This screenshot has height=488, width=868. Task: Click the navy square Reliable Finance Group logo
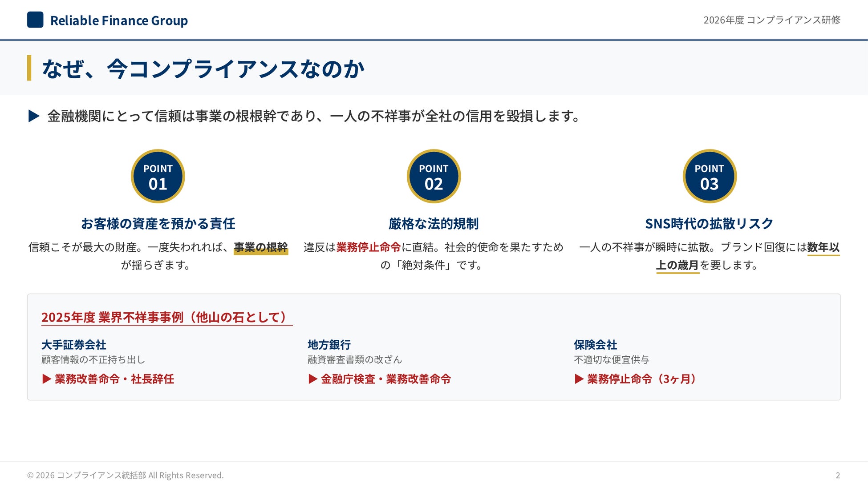click(x=35, y=20)
